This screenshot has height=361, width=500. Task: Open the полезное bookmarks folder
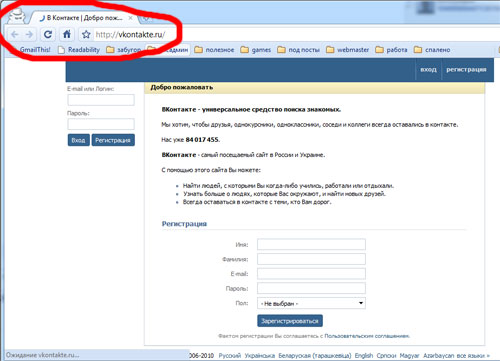(214, 50)
